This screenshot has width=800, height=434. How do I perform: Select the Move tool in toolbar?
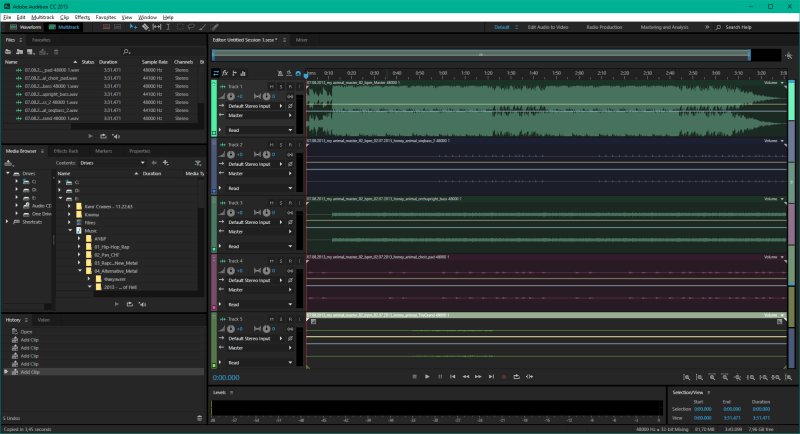(x=133, y=27)
